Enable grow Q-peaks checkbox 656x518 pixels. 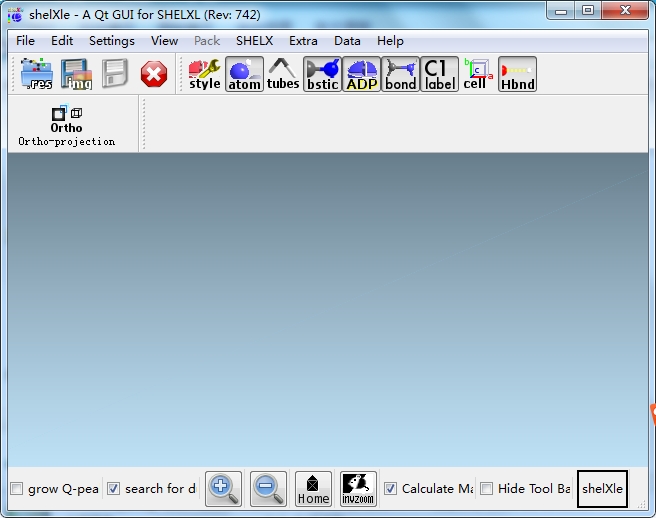(17, 488)
